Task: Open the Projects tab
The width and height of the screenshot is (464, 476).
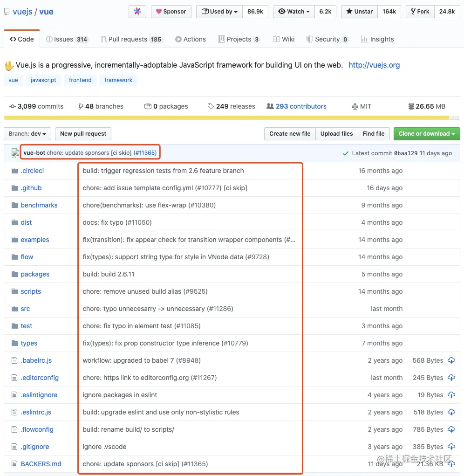Action: pos(239,39)
